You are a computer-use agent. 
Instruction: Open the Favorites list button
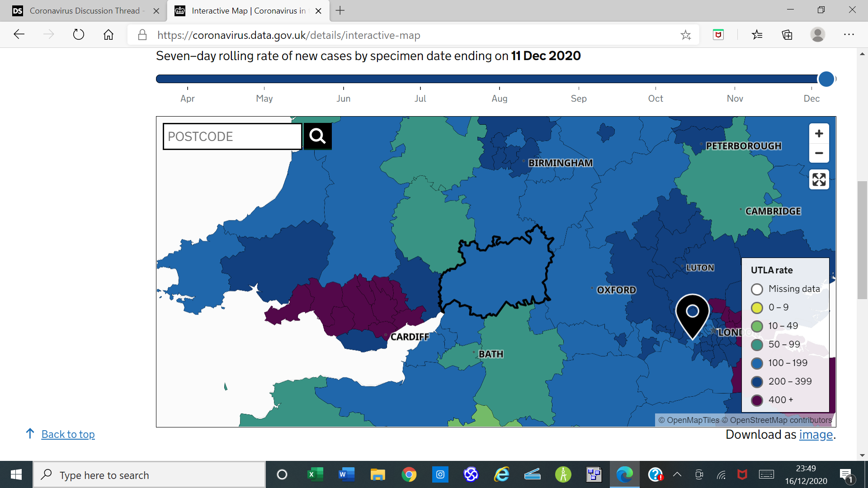(x=757, y=35)
